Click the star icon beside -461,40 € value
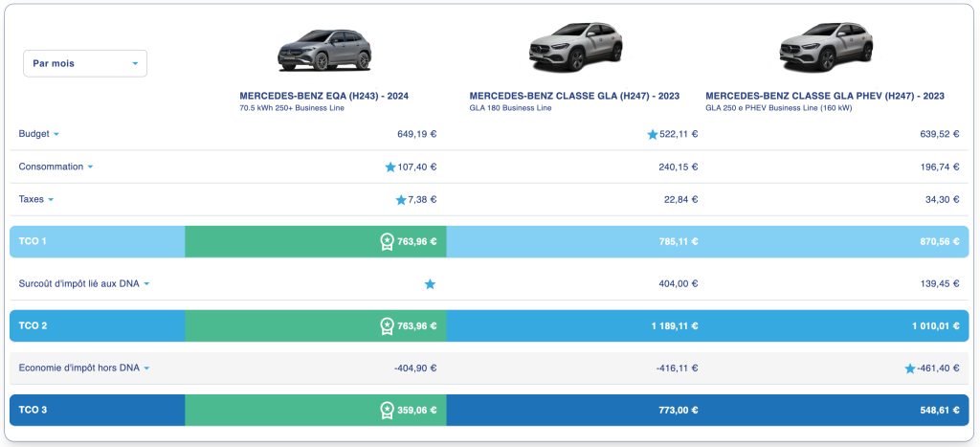 click(x=910, y=369)
